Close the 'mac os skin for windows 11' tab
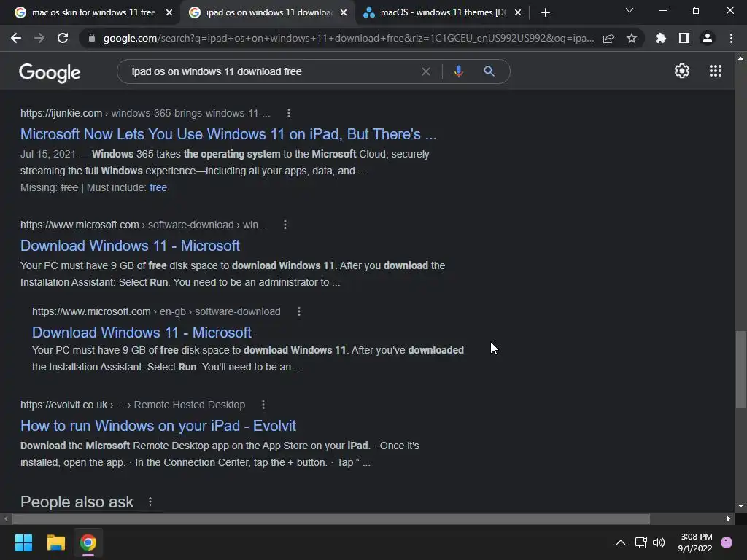Image resolution: width=747 pixels, height=560 pixels. point(169,12)
